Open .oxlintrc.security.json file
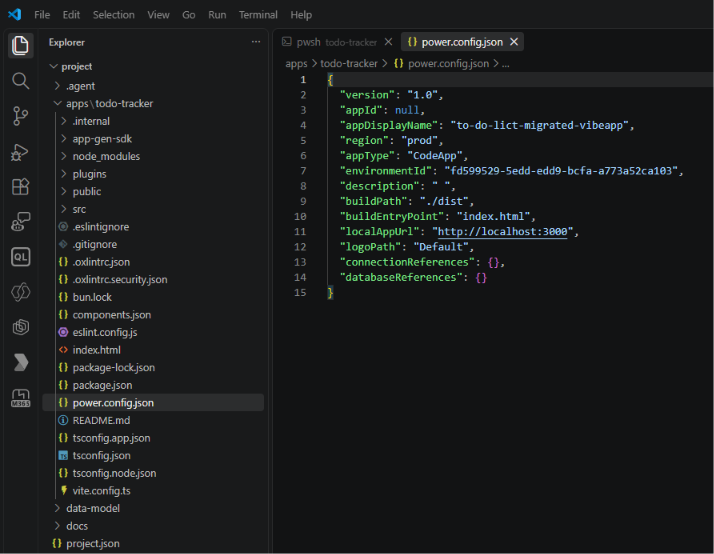Image resolution: width=714 pixels, height=554 pixels. (x=120, y=280)
